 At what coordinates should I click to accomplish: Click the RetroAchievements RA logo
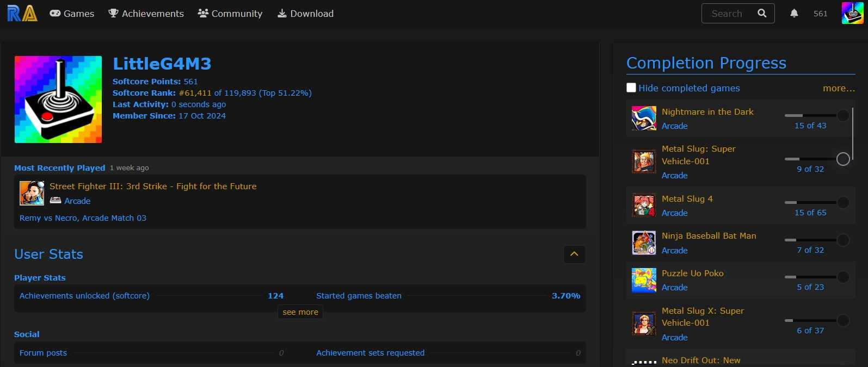pos(22,14)
